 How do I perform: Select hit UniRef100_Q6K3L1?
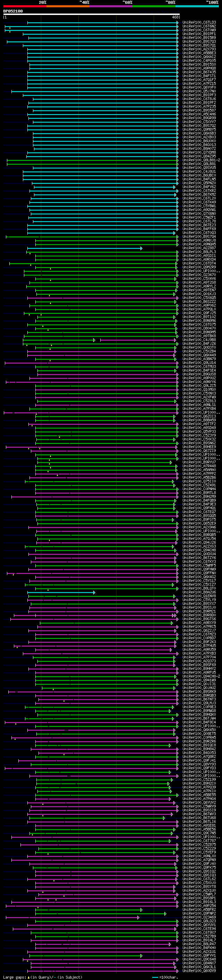click(199, 967)
